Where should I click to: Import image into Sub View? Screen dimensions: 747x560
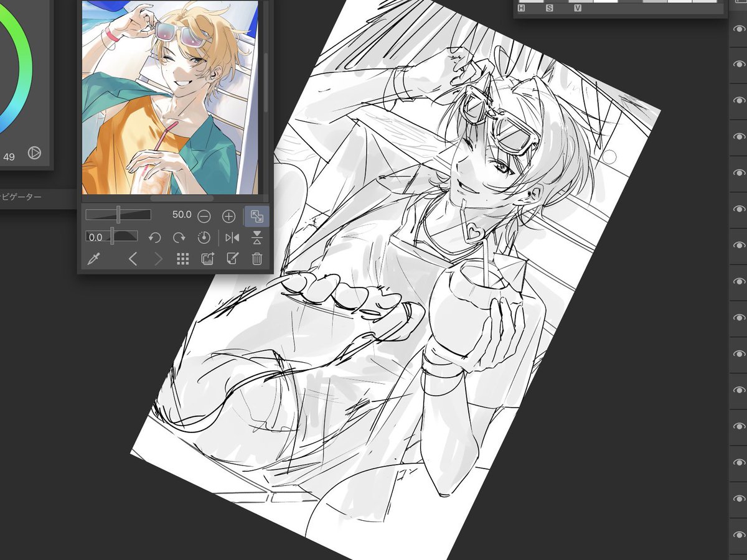coord(207,259)
